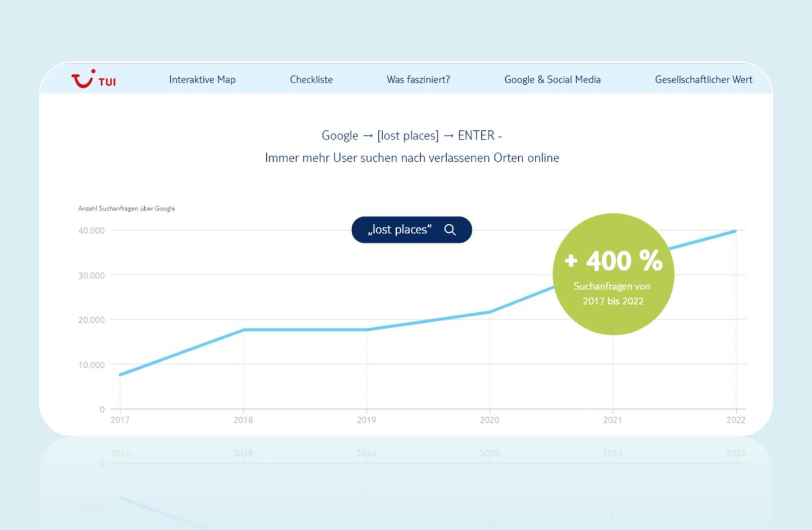Select the 2017 data point on line
The height and width of the screenshot is (530, 812).
120,375
